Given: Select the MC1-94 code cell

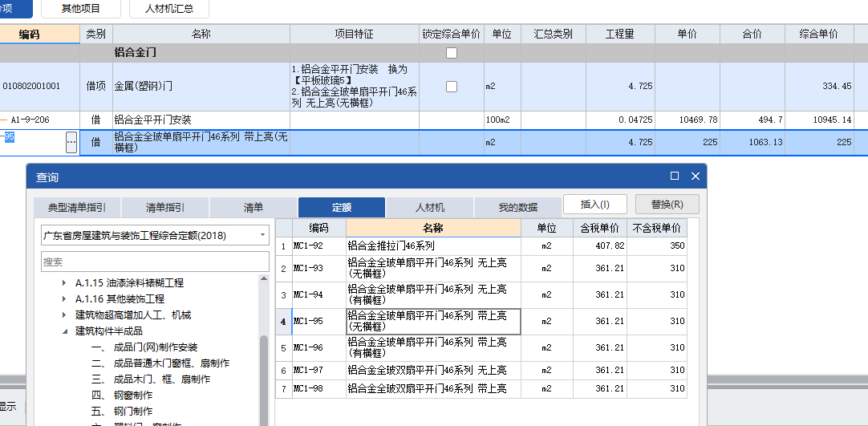Looking at the screenshot, I should tap(318, 295).
